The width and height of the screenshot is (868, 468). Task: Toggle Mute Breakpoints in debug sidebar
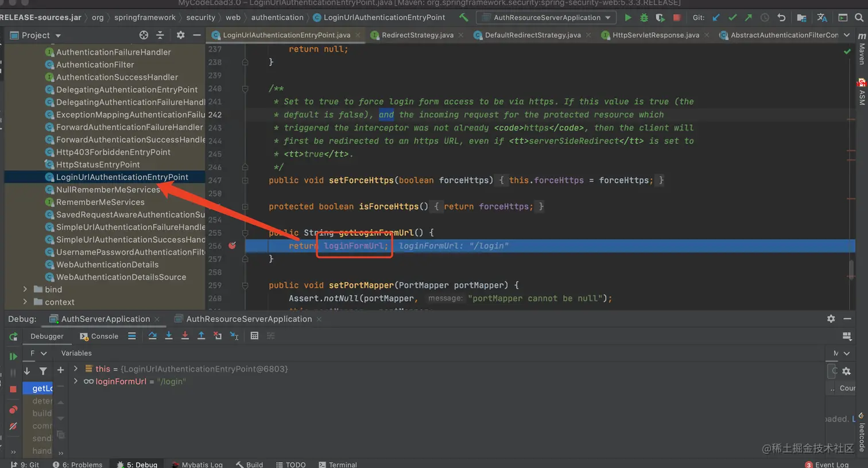point(13,426)
